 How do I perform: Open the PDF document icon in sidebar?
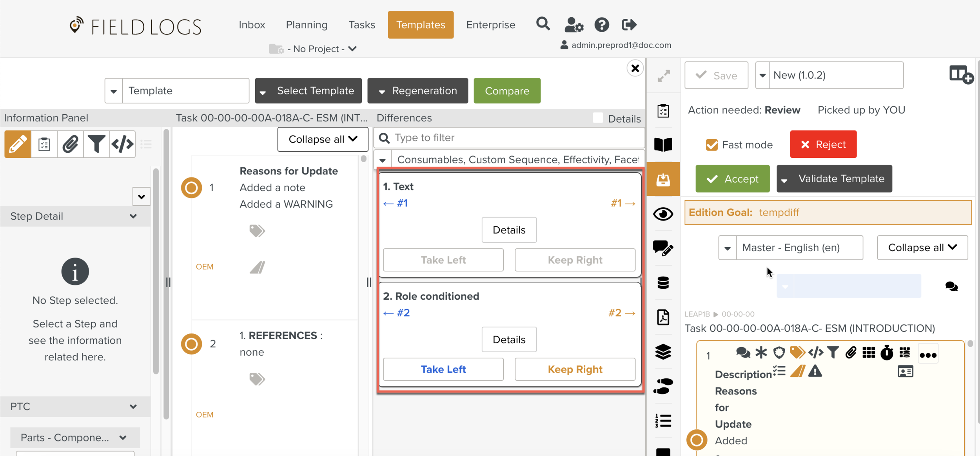[x=663, y=317]
